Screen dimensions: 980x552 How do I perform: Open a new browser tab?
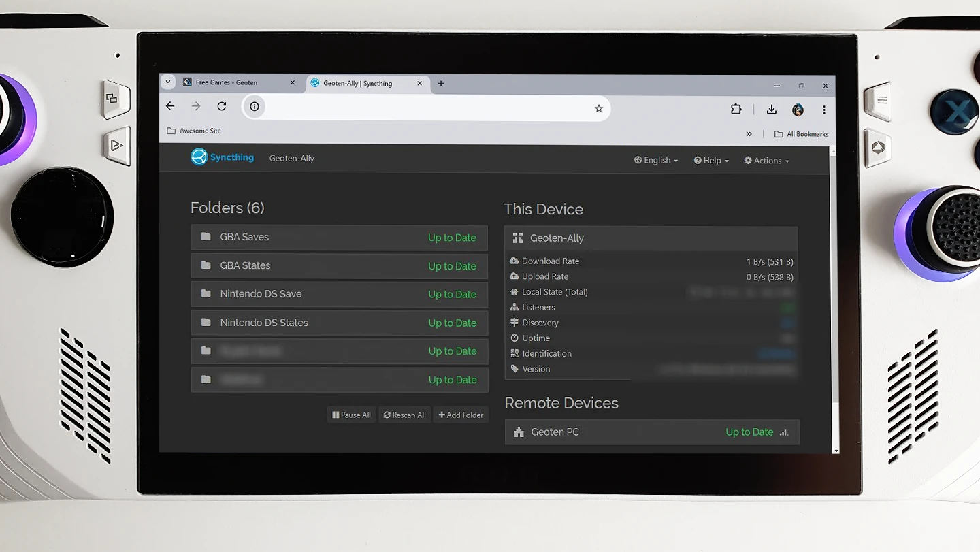click(x=441, y=84)
